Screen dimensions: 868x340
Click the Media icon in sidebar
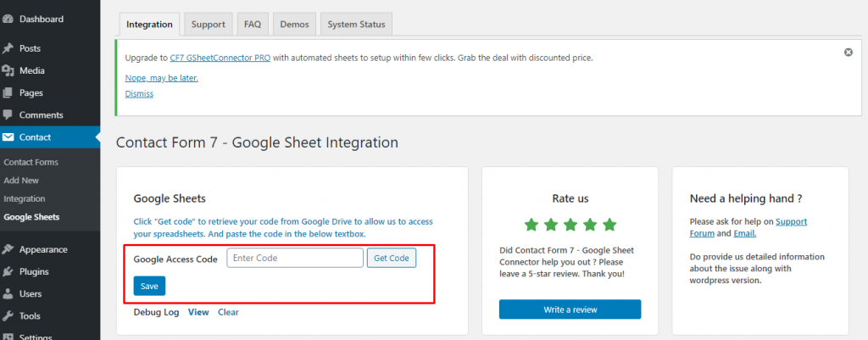[8, 70]
